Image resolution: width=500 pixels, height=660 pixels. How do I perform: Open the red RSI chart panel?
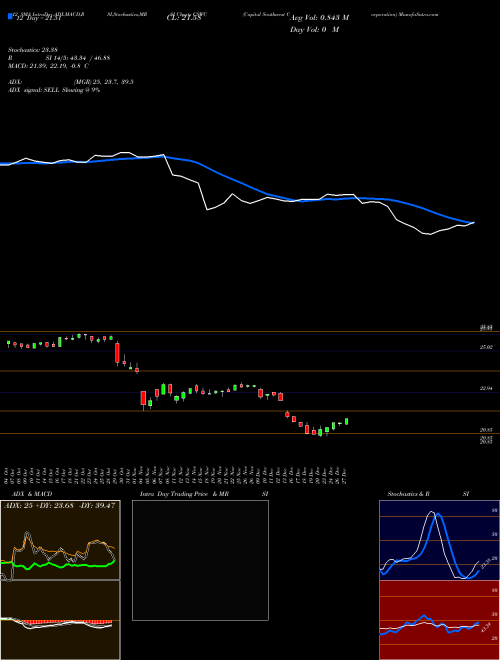tap(439, 620)
